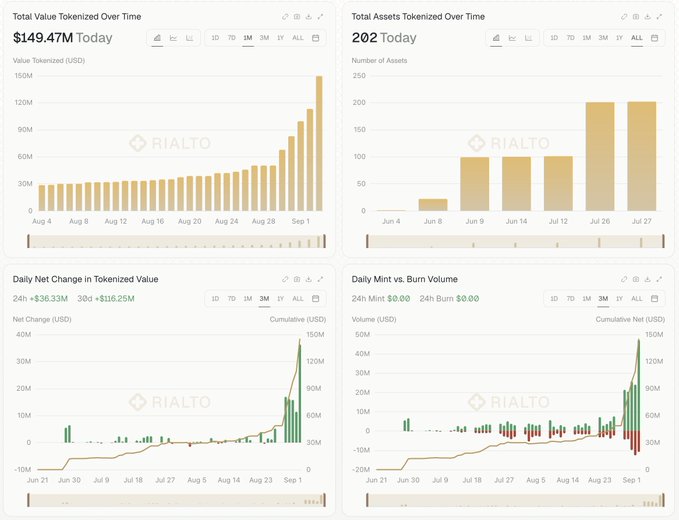The height and width of the screenshot is (520, 679).
Task: Select 1Y range in Daily Mint vs. Burn
Action: (x=620, y=299)
